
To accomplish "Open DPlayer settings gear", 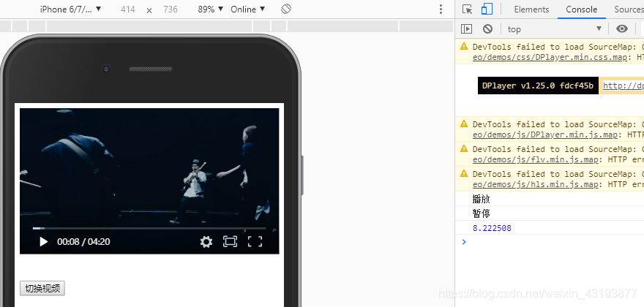I will (x=206, y=242).
